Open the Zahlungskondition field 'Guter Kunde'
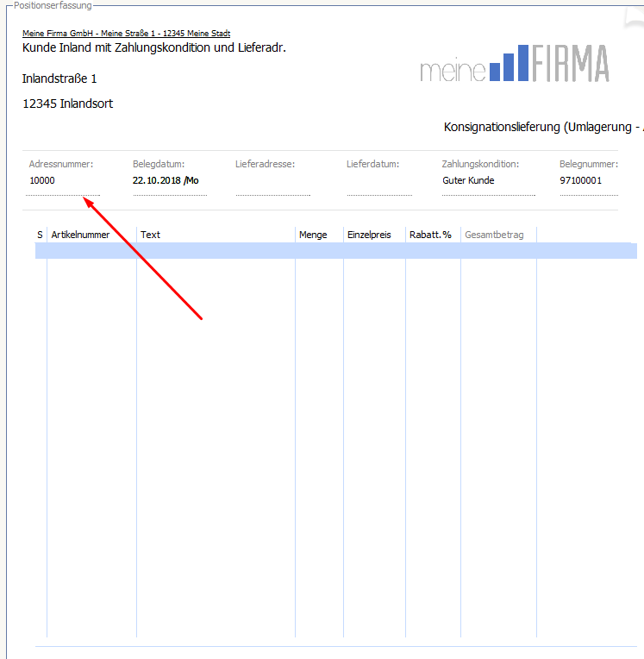644x659 pixels. (x=487, y=181)
